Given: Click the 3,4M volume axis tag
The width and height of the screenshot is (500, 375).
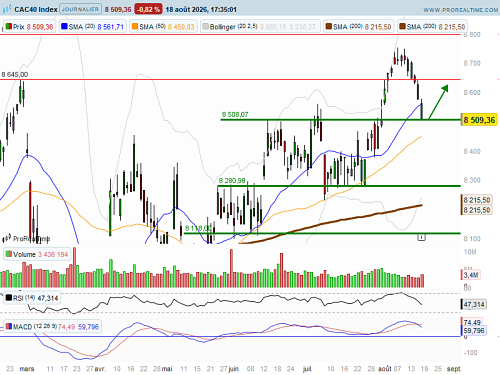Looking at the screenshot, I should pos(471,275).
